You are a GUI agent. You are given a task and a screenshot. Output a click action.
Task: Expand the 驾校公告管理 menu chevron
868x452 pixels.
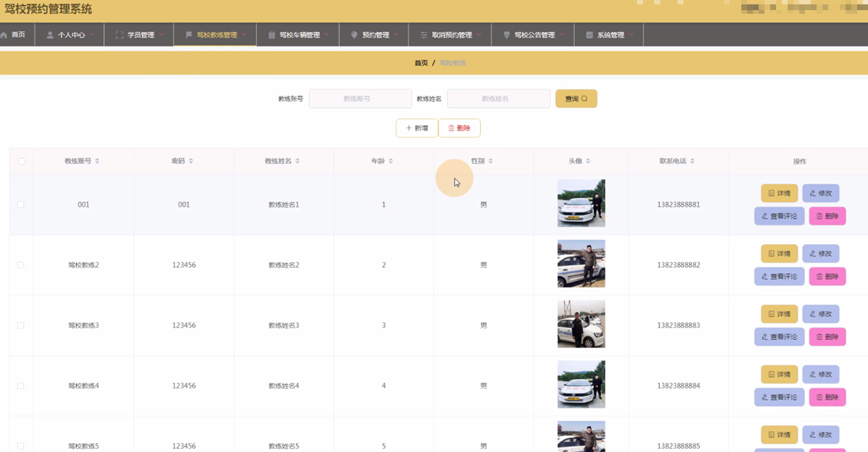click(x=561, y=35)
